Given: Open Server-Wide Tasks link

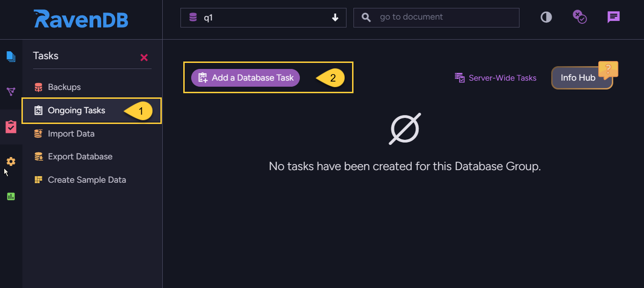Looking at the screenshot, I should (x=502, y=78).
